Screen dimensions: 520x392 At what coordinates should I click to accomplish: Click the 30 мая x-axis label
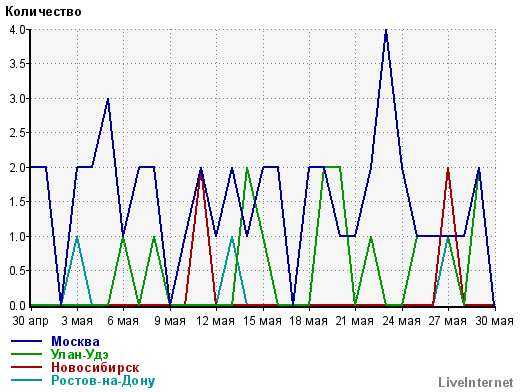(x=494, y=321)
